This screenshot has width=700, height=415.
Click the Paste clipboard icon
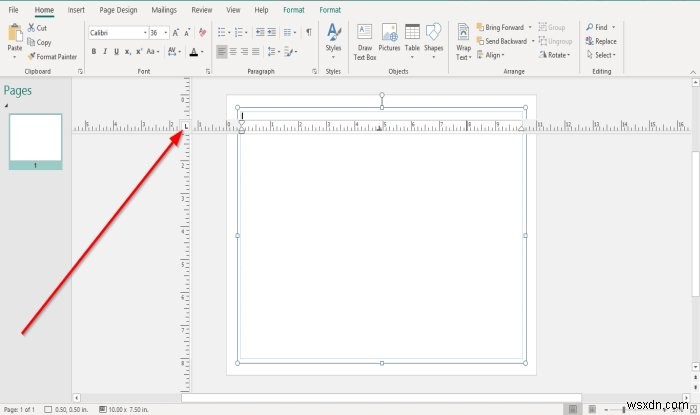pyautogui.click(x=15, y=33)
